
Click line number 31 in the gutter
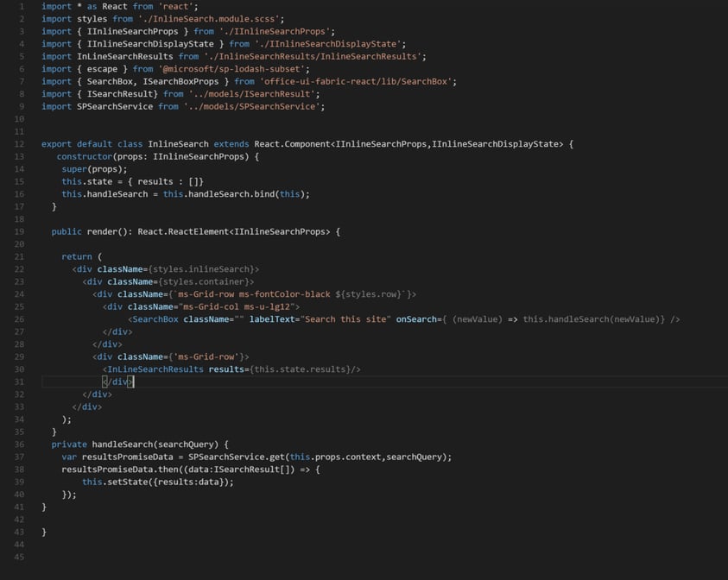pos(19,381)
